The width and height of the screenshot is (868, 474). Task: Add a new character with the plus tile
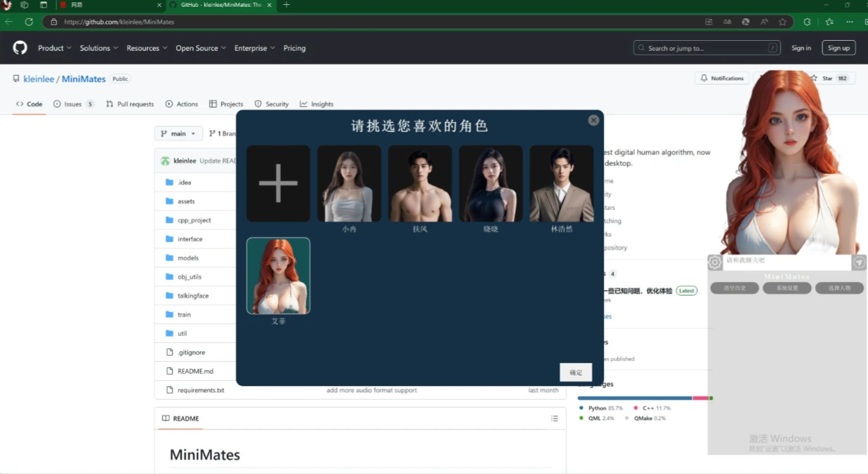click(x=278, y=183)
